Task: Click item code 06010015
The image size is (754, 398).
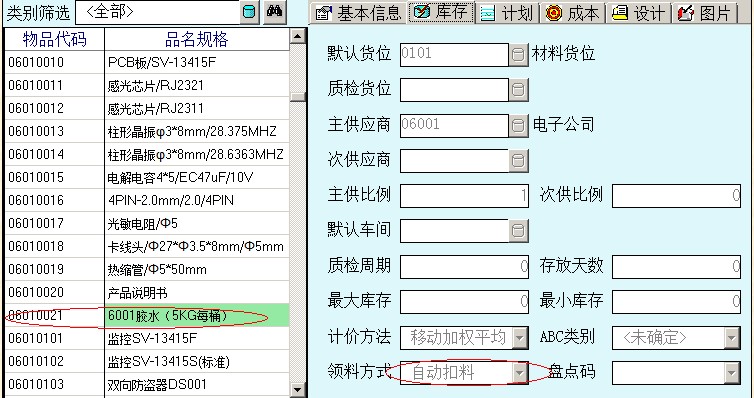Action: (x=36, y=178)
